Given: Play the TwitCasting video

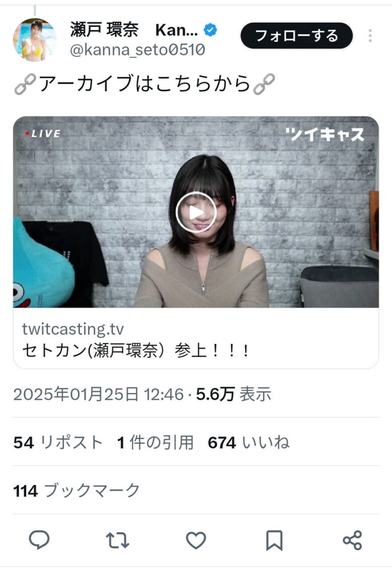Looking at the screenshot, I should tap(196, 212).
